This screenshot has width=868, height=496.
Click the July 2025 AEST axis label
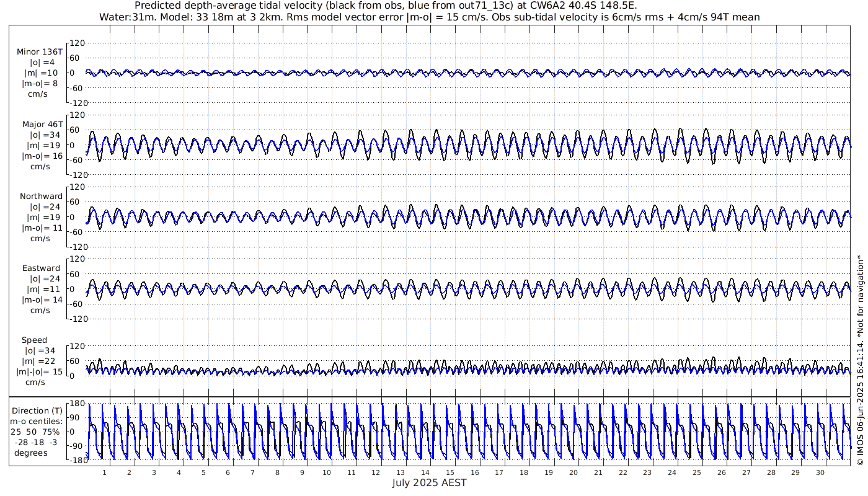(x=429, y=483)
